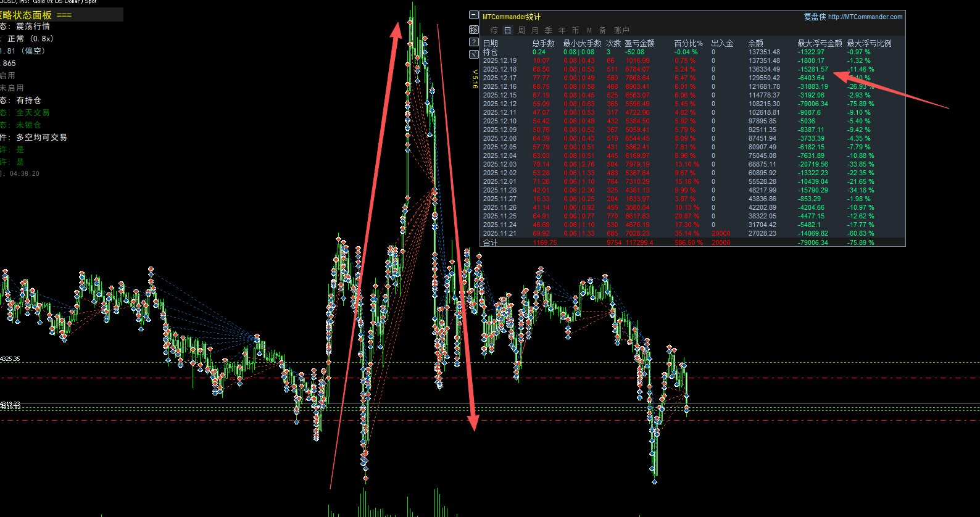This screenshot has width=980, height=517.
Task: Click the 117299.4 total profit value
Action: [639, 242]
